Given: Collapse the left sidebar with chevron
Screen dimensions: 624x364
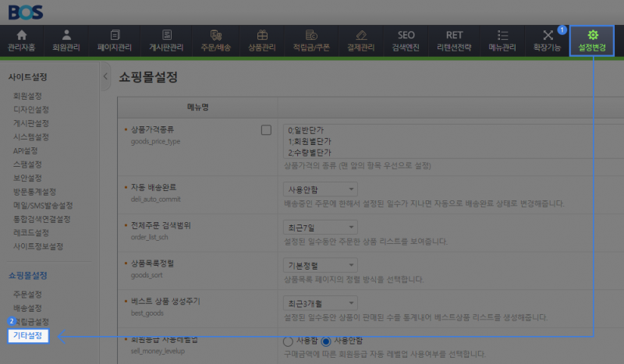Looking at the screenshot, I should [105, 77].
